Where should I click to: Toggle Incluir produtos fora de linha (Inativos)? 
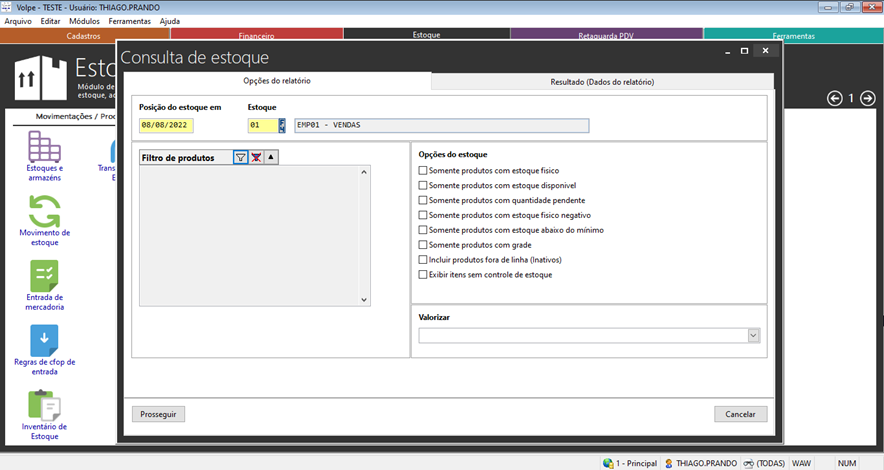(x=423, y=260)
